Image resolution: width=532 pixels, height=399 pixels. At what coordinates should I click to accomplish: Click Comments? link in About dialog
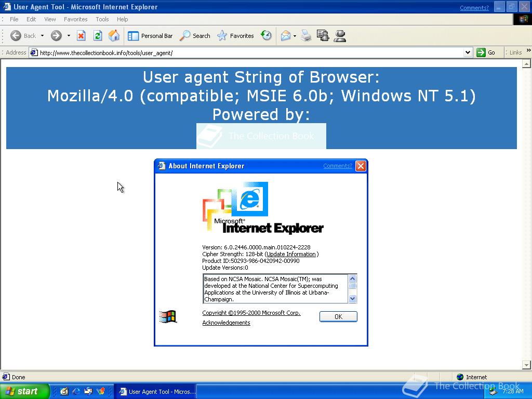[338, 166]
